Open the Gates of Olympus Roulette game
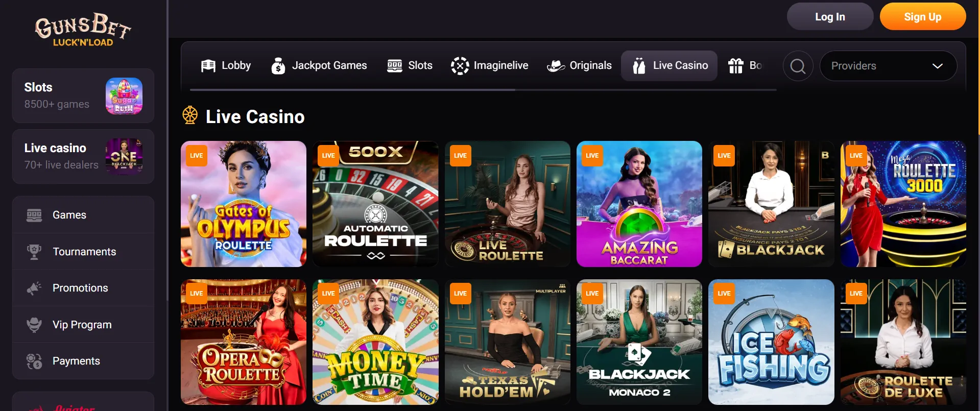The width and height of the screenshot is (980, 411). click(244, 204)
